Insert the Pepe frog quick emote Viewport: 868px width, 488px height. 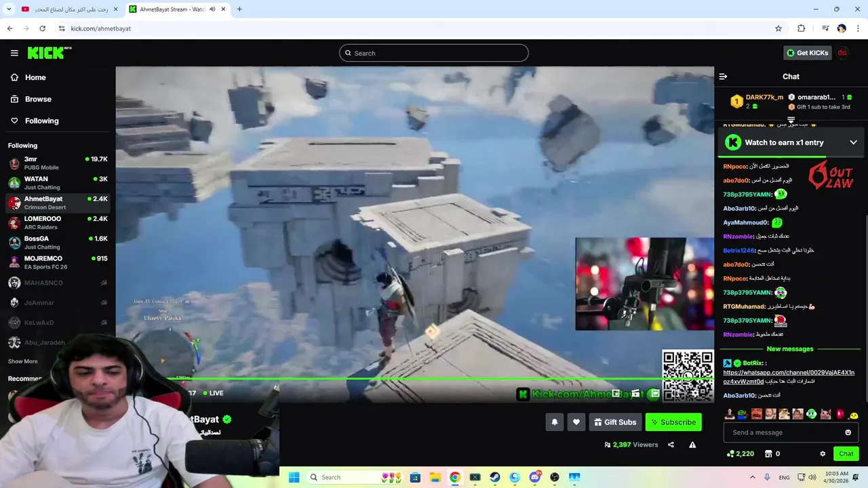tap(743, 414)
